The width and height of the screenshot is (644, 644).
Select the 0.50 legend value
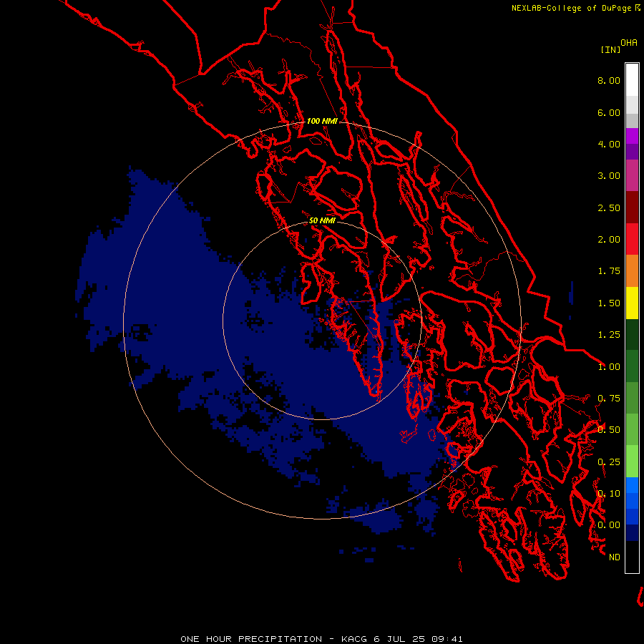coord(609,430)
